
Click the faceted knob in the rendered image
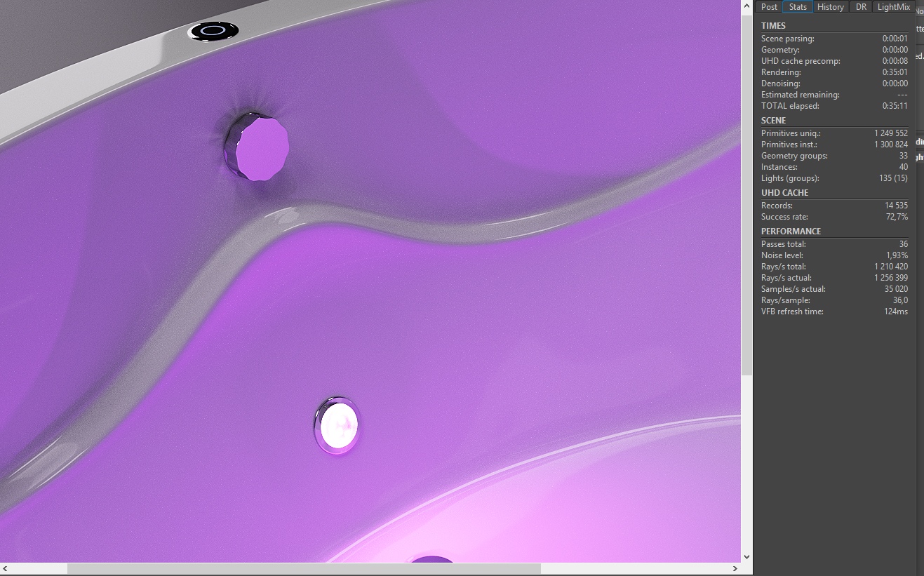pyautogui.click(x=257, y=147)
